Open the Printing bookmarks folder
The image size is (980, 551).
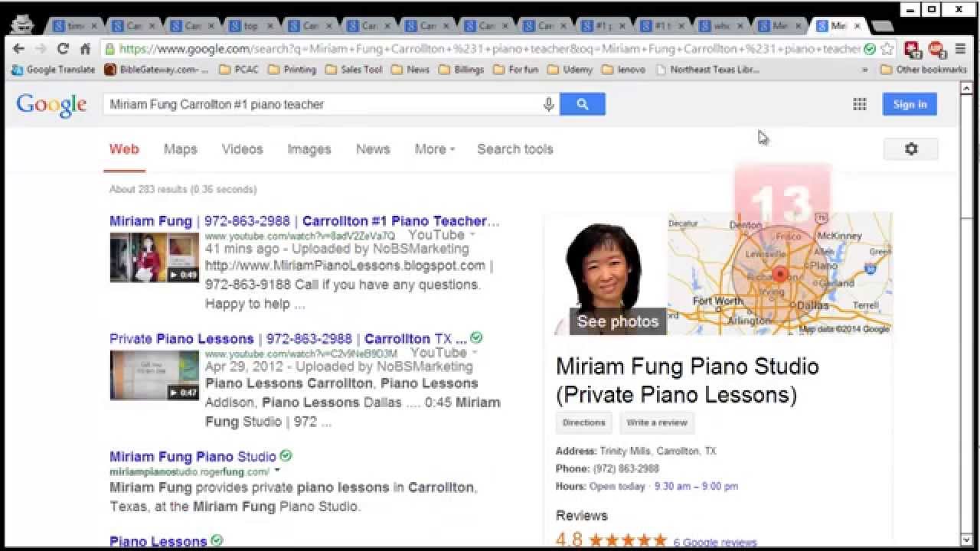click(292, 70)
